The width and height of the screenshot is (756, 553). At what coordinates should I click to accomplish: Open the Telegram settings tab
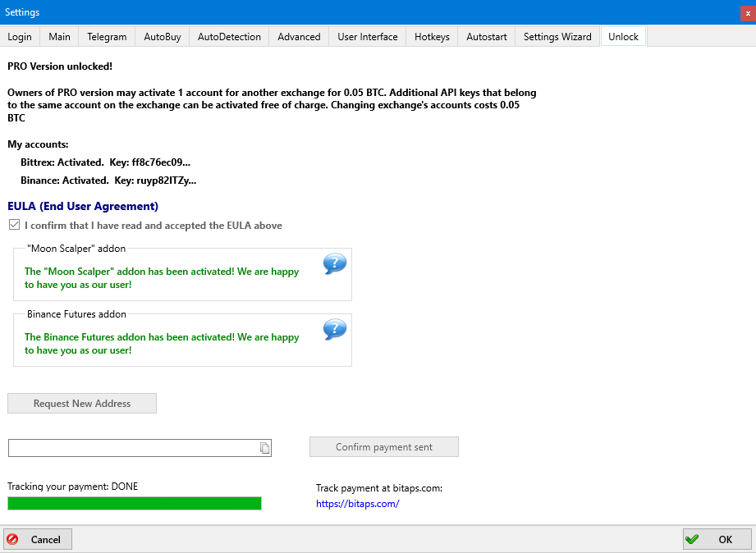click(107, 37)
